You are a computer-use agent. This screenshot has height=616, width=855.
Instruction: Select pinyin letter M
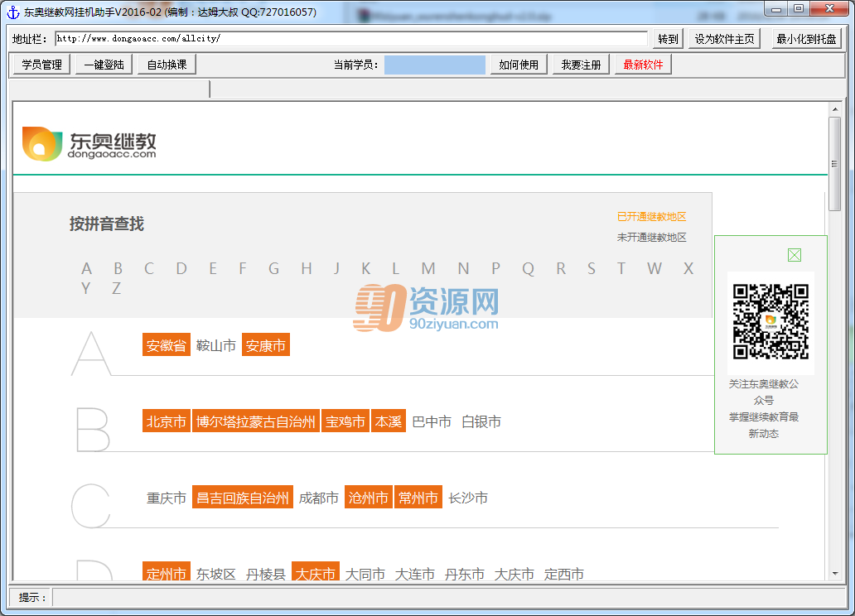[428, 268]
